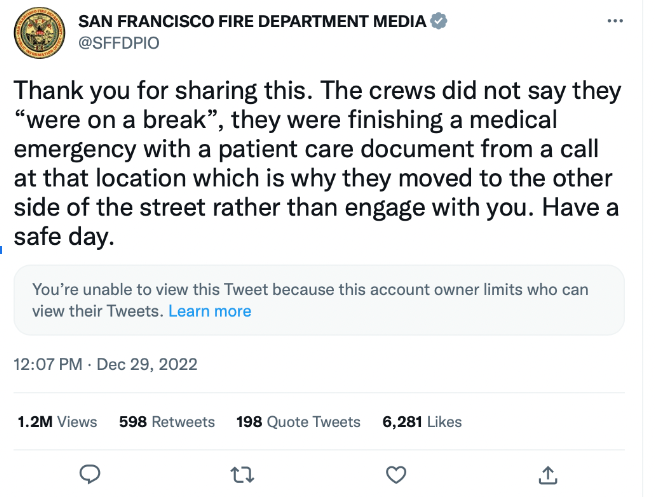
Task: Show the 598 Retweets list
Action: [x=167, y=422]
